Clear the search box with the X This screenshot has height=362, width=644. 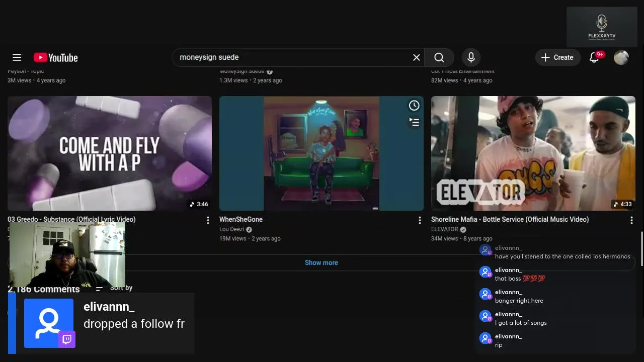[x=417, y=57]
